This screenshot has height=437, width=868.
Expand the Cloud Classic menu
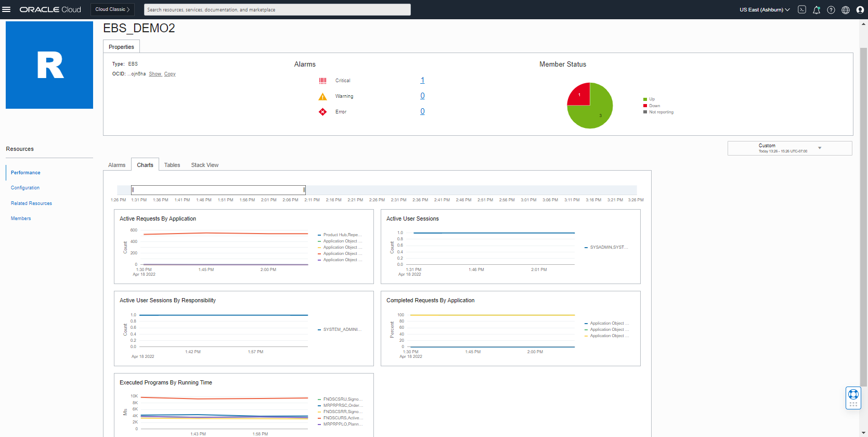(112, 9)
